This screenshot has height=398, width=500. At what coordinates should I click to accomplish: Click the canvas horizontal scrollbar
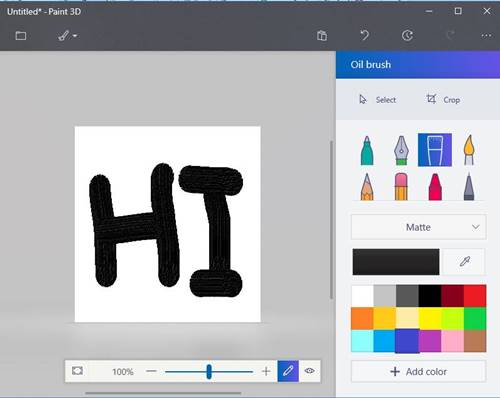point(163,393)
